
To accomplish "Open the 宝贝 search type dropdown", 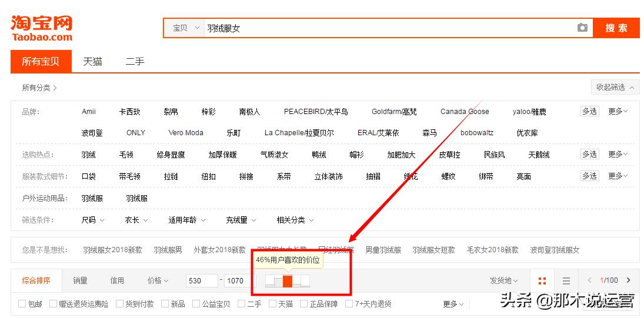I will (x=186, y=28).
